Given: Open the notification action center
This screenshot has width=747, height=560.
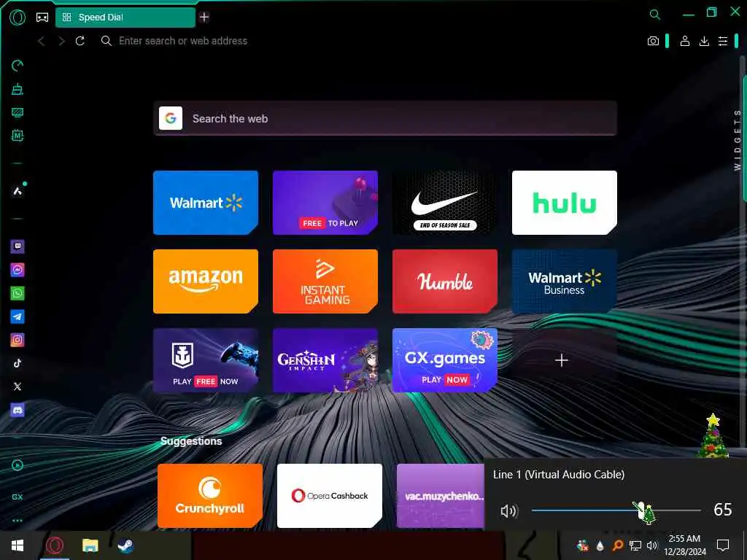Looking at the screenshot, I should point(723,545).
